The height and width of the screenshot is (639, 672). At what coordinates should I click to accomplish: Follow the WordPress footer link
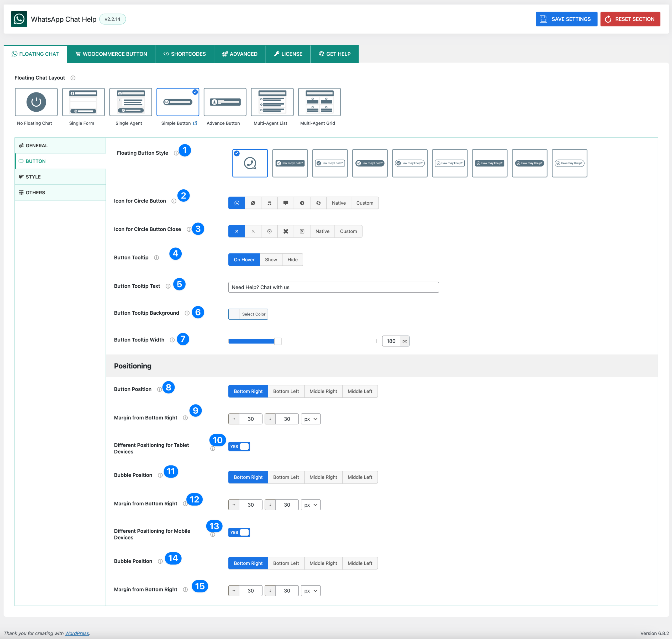click(x=77, y=633)
